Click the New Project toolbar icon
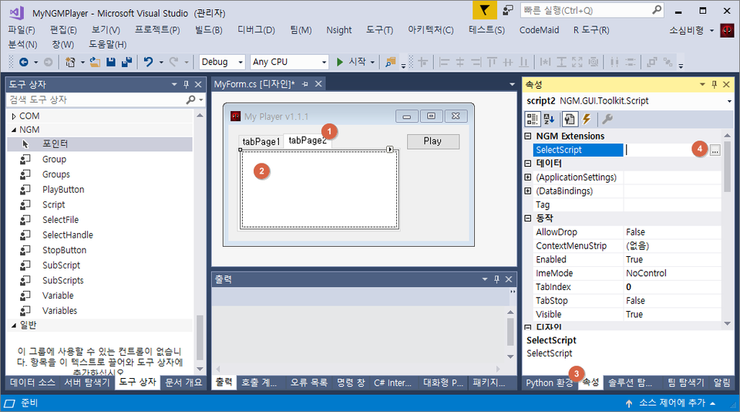The height and width of the screenshot is (412, 740). pos(70,62)
